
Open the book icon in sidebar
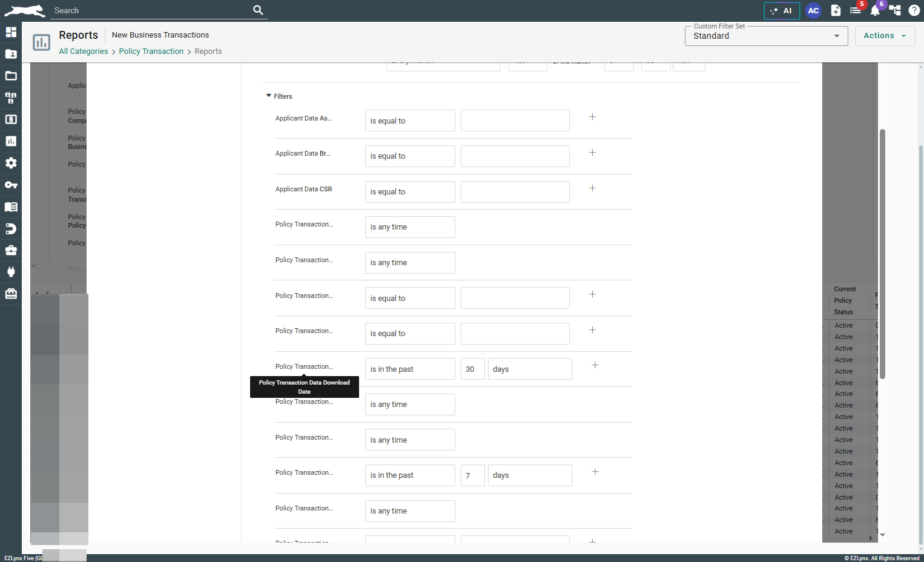click(11, 207)
